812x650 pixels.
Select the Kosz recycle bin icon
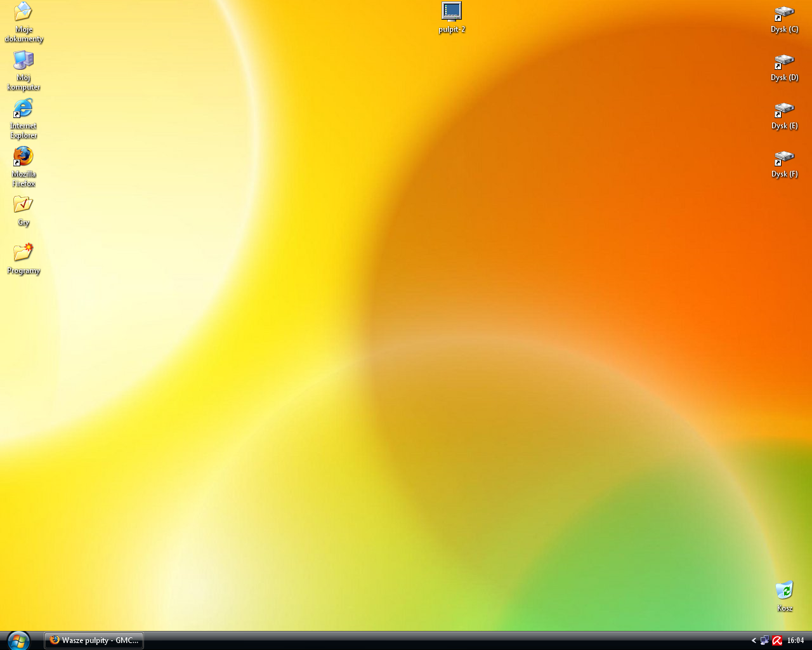[785, 591]
